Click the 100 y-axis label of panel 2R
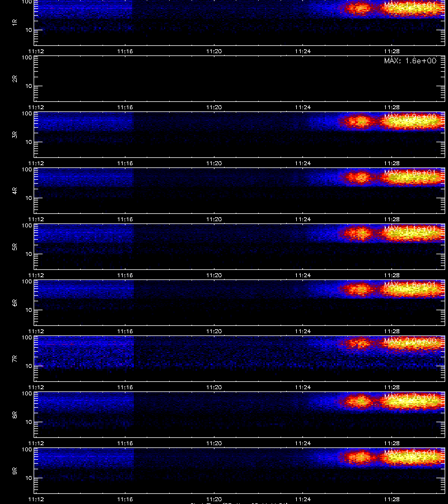The image size is (448, 504). [x=27, y=58]
